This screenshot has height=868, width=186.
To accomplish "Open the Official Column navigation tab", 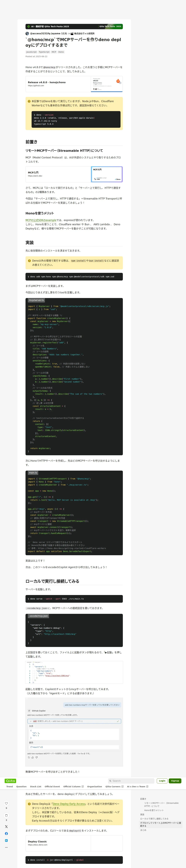I will click(73, 786).
